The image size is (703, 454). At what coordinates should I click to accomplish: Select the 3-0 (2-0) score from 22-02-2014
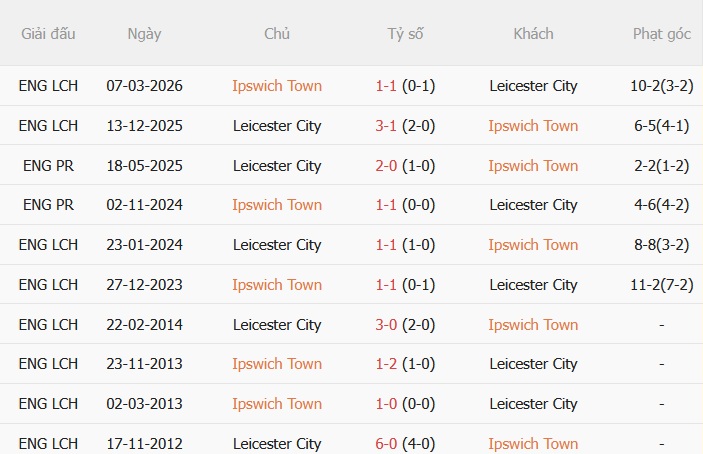[405, 325]
